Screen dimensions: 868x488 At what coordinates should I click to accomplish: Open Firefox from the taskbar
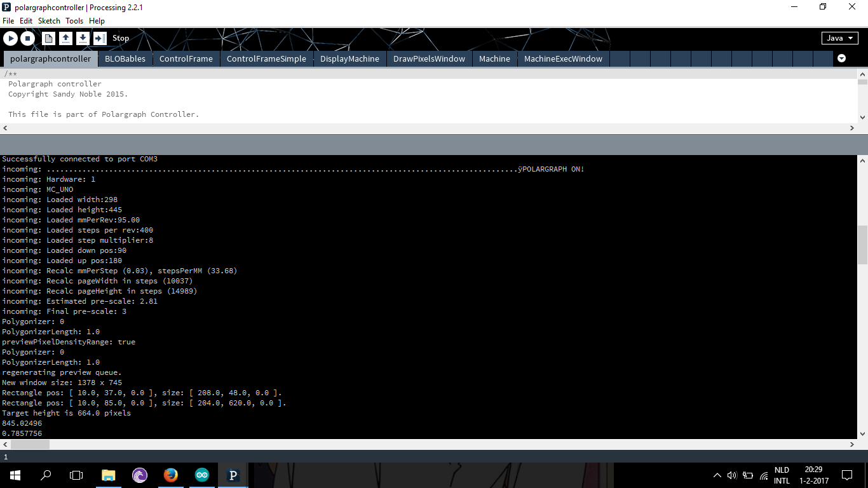click(x=170, y=475)
